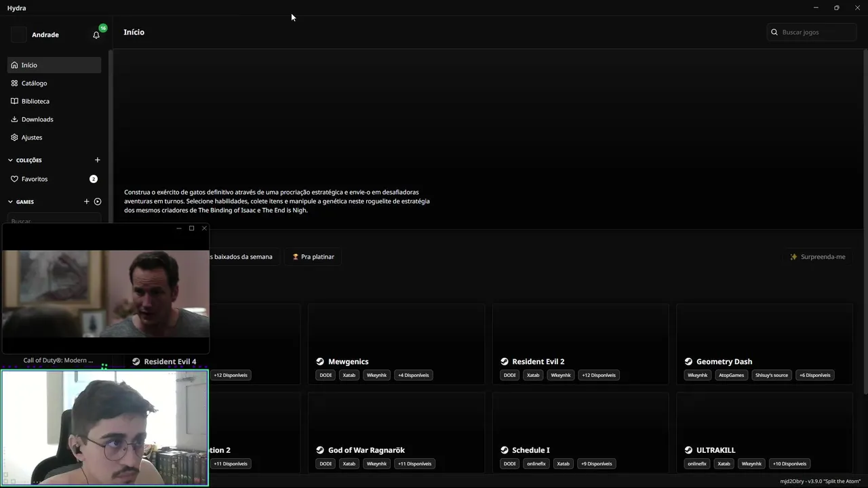Open the Início home page in sidebar
Screen dimensions: 868x488
(54, 65)
